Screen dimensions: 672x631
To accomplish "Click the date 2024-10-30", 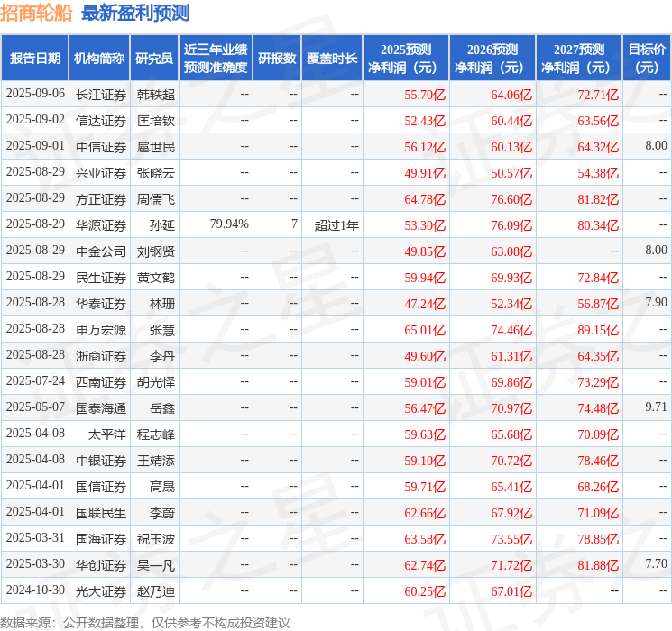I will coord(35,590).
